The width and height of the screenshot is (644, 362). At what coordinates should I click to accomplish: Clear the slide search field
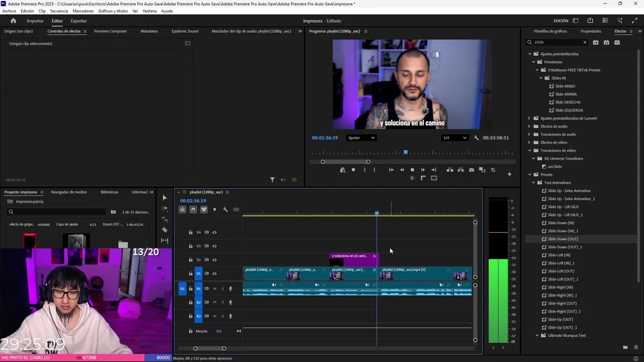(x=585, y=42)
